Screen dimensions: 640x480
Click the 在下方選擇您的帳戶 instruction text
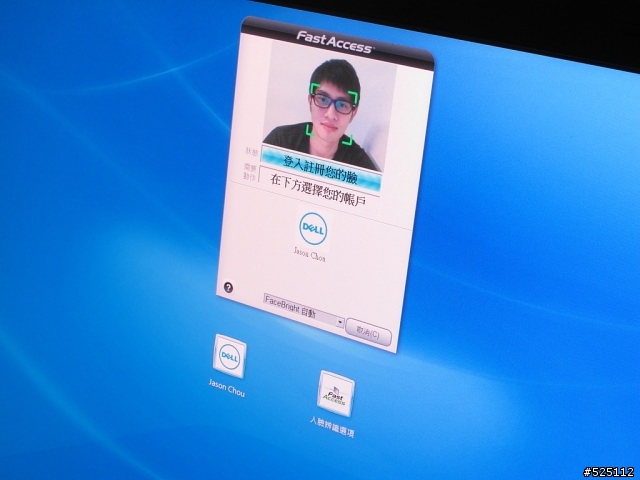click(318, 190)
